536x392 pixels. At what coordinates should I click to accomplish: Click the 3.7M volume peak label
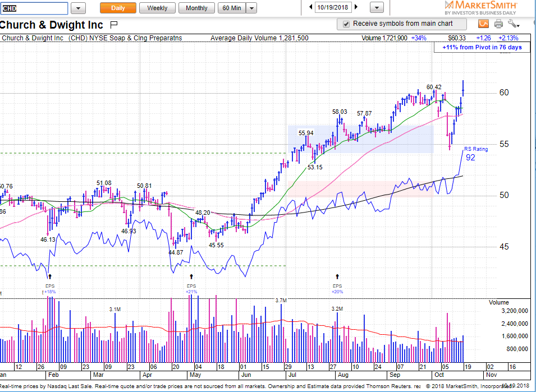coord(281,301)
